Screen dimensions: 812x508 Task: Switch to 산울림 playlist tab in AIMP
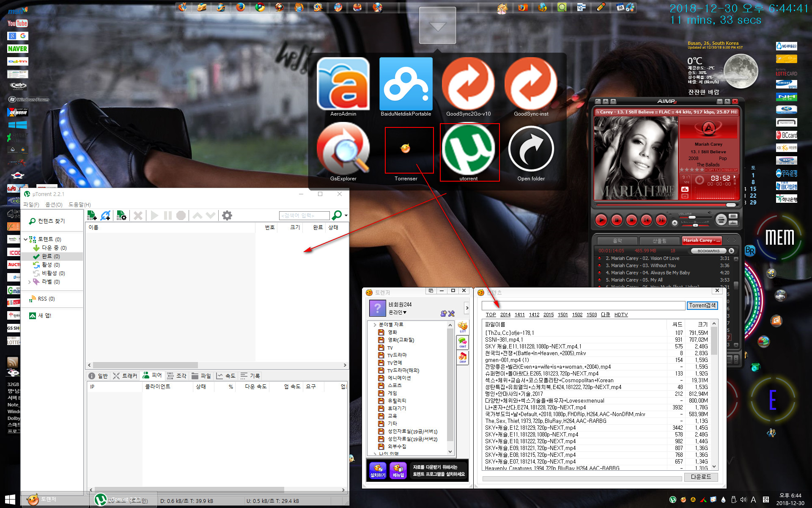coord(659,240)
